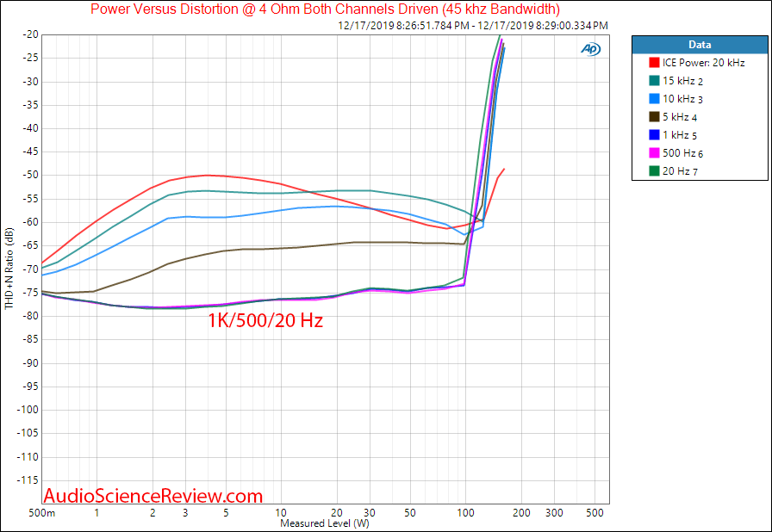Image resolution: width=772 pixels, height=532 pixels.
Task: Click the dark brown 5 kHz legend swatch
Action: 652,117
